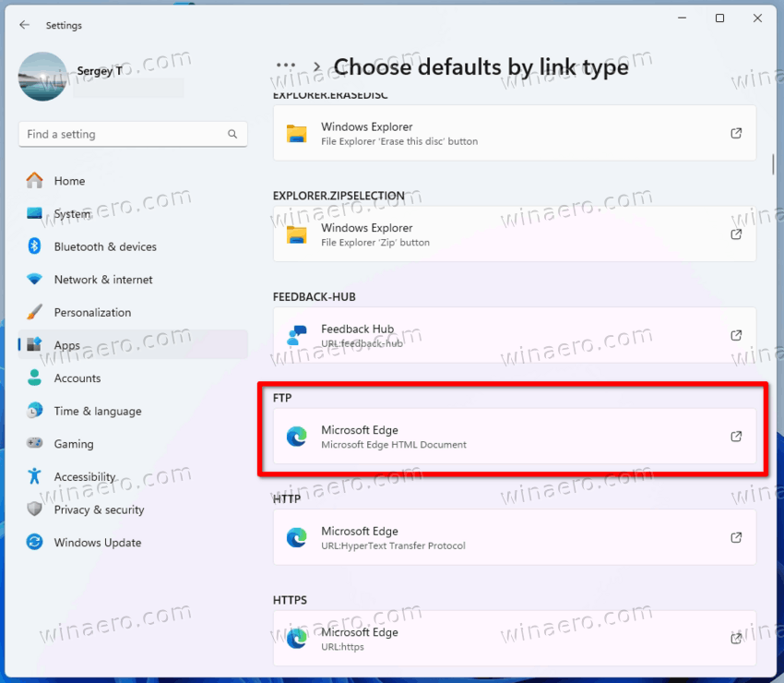784x683 pixels.
Task: Click the search magnifier icon
Action: click(232, 134)
